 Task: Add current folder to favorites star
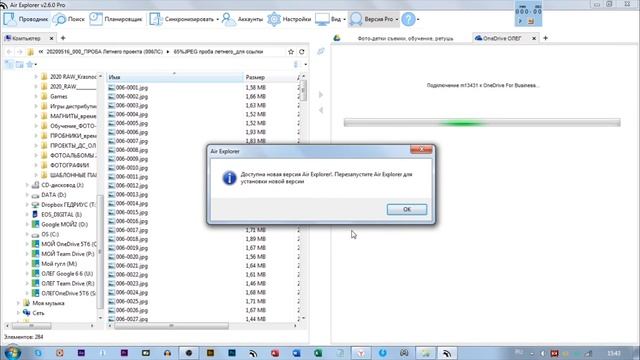(x=291, y=52)
